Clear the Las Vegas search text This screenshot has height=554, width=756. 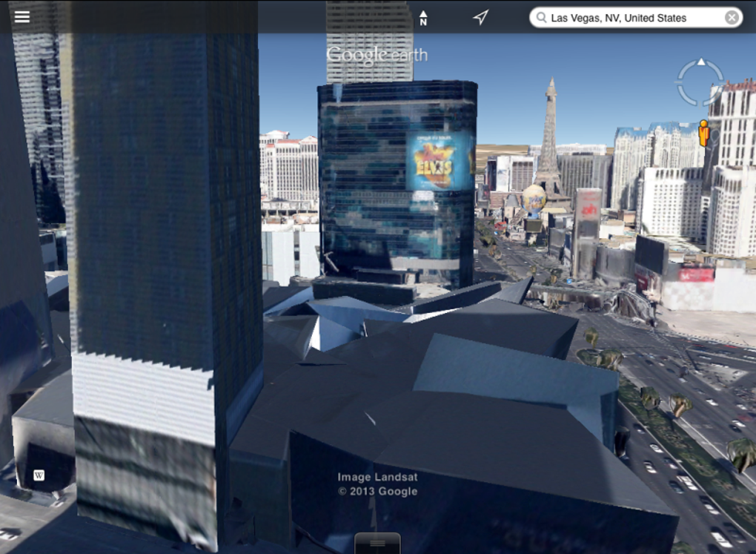tap(732, 18)
